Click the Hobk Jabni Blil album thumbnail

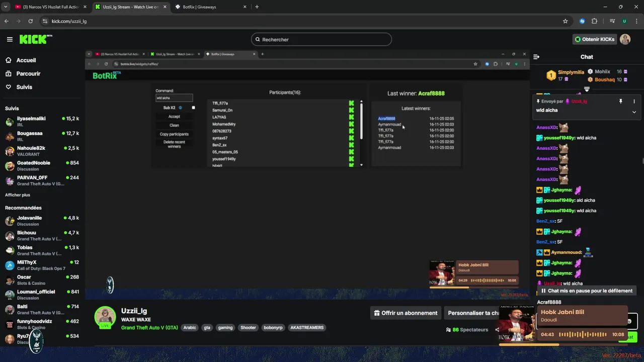(517, 323)
